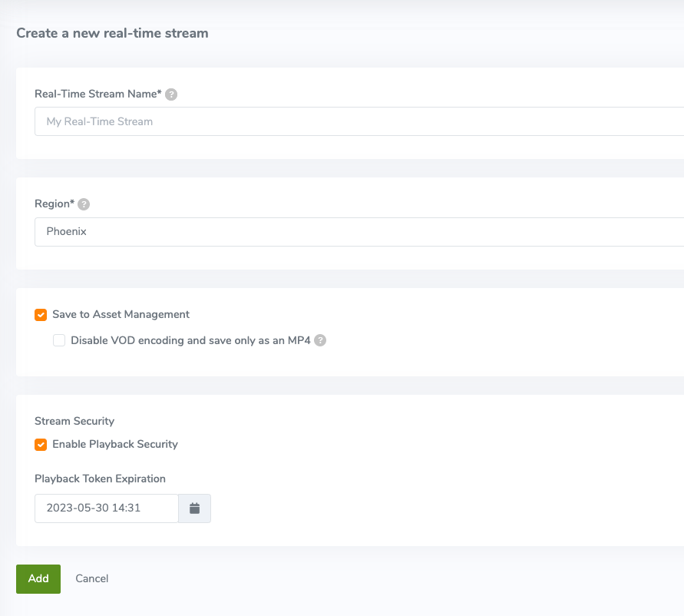Screen dimensions: 684x616
Task: Click the 'Region*' field label
Action: coord(55,204)
